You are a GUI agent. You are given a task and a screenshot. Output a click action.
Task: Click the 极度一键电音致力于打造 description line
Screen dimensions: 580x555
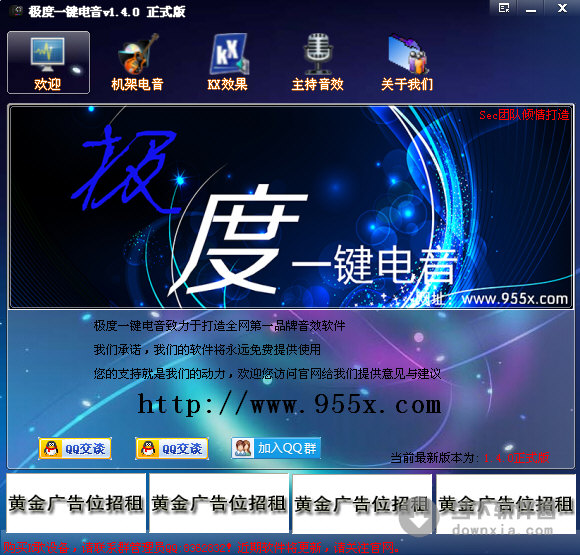(219, 326)
